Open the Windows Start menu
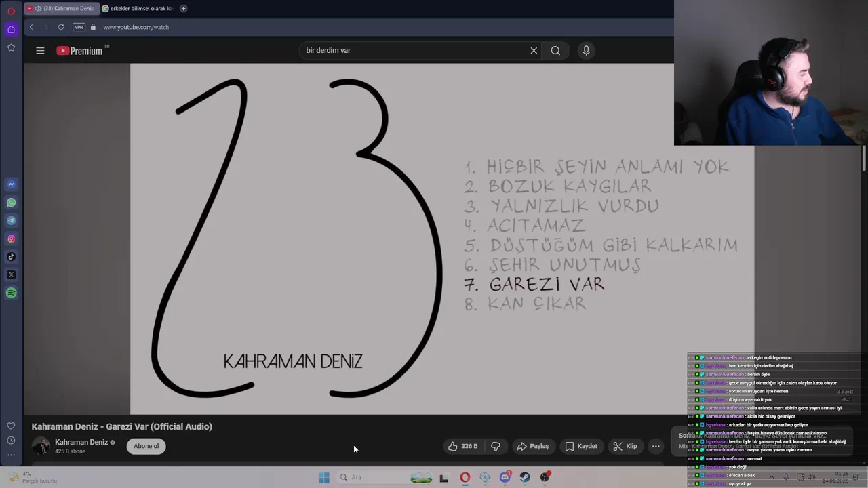This screenshot has width=868, height=488. (323, 477)
